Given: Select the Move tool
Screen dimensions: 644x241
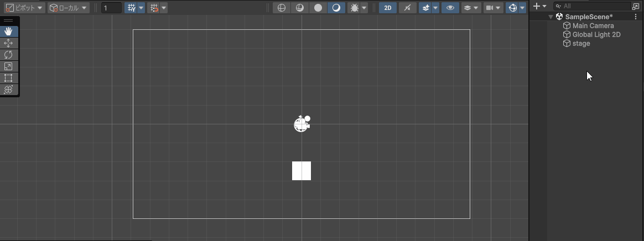Looking at the screenshot, I should [x=9, y=43].
